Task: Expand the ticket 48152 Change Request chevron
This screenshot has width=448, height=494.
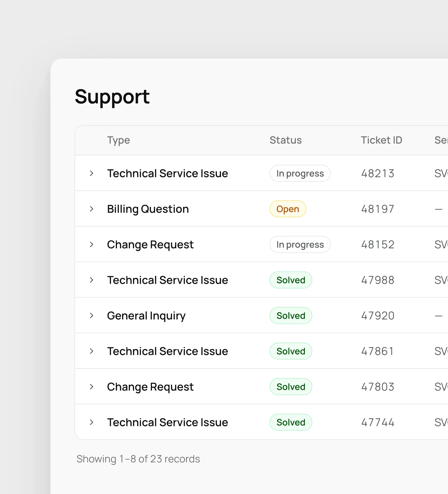Action: pyautogui.click(x=91, y=244)
